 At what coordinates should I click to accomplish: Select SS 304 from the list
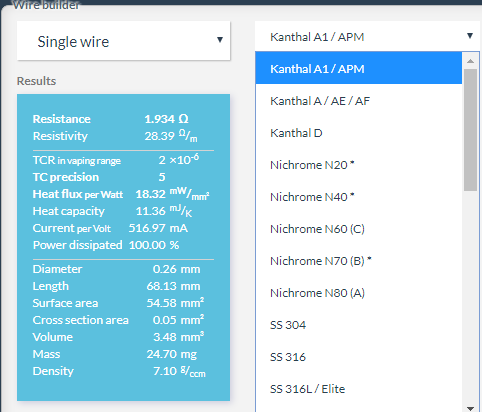pyautogui.click(x=359, y=324)
